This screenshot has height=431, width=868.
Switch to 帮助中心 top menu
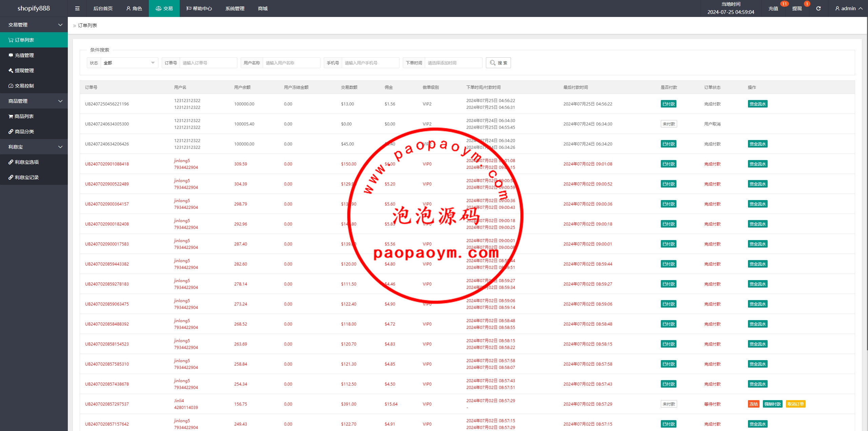199,8
